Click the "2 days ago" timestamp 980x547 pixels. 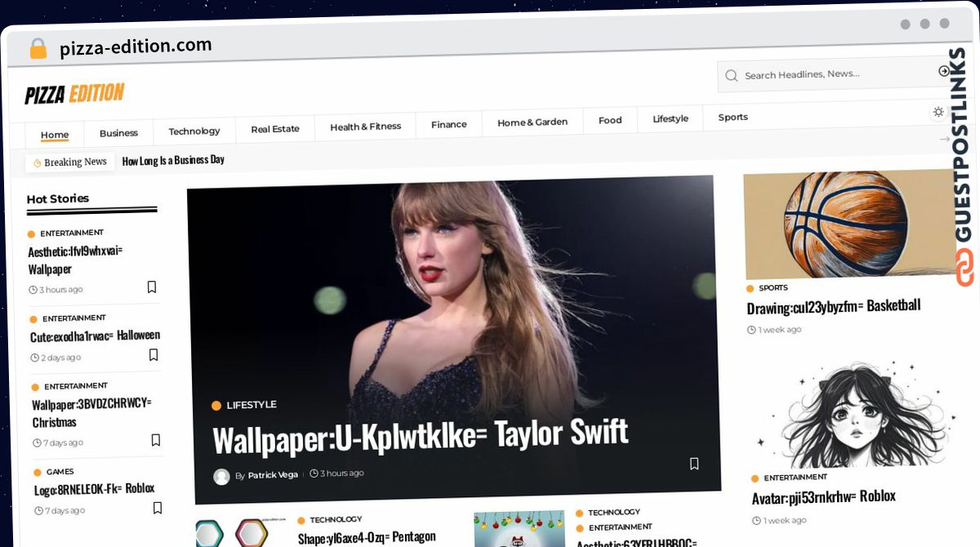pyautogui.click(x=60, y=358)
